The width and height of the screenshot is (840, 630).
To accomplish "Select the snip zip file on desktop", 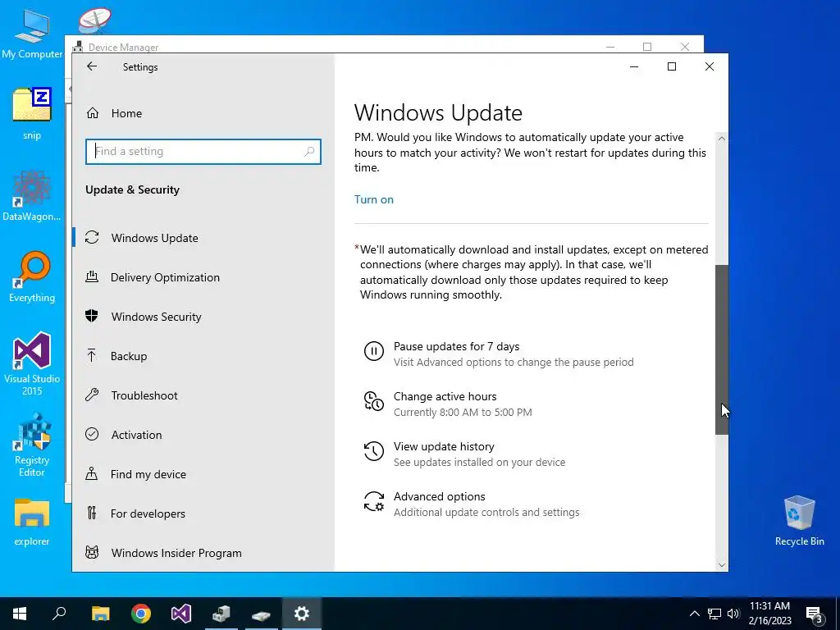I will (x=32, y=113).
